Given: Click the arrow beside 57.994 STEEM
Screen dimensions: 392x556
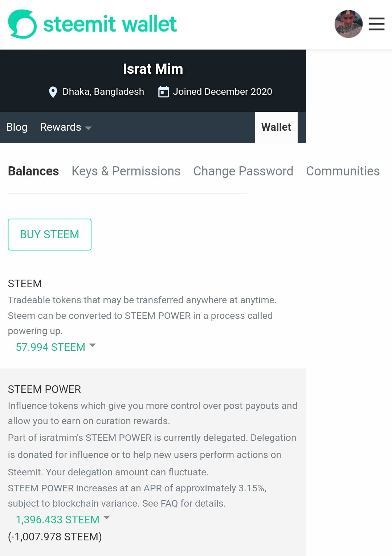Looking at the screenshot, I should coord(93,345).
